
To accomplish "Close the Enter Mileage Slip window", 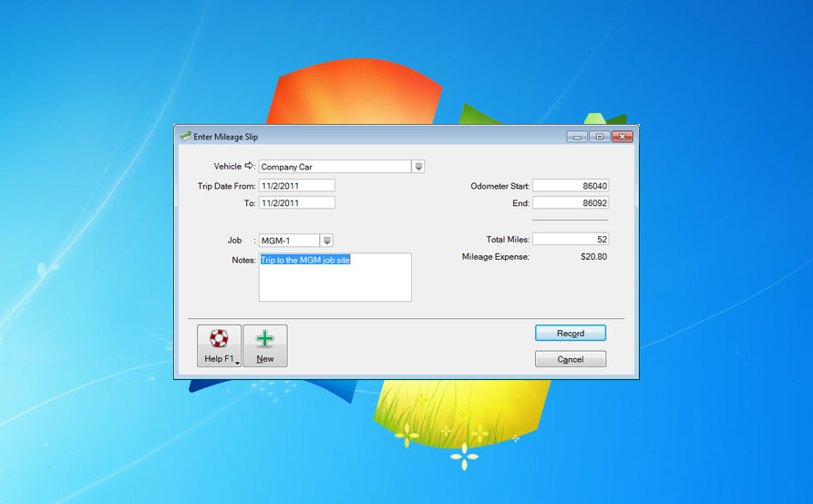I will pos(623,137).
